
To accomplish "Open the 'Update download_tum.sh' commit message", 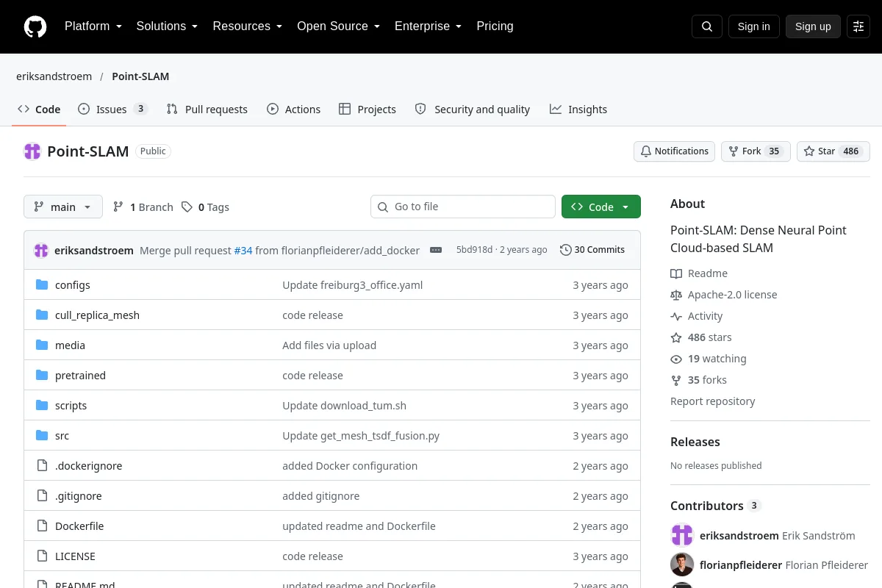I will (x=344, y=406).
